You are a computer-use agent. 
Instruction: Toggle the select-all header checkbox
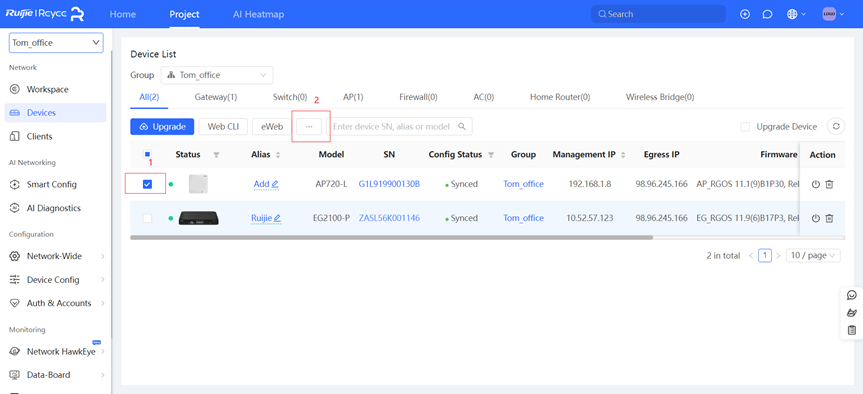coord(147,155)
